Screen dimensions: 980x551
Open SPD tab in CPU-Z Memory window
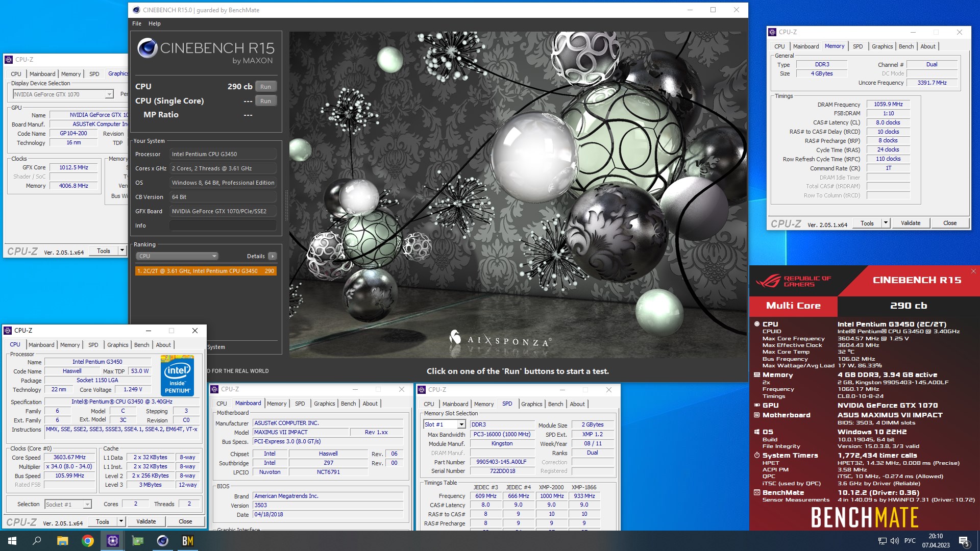click(858, 46)
